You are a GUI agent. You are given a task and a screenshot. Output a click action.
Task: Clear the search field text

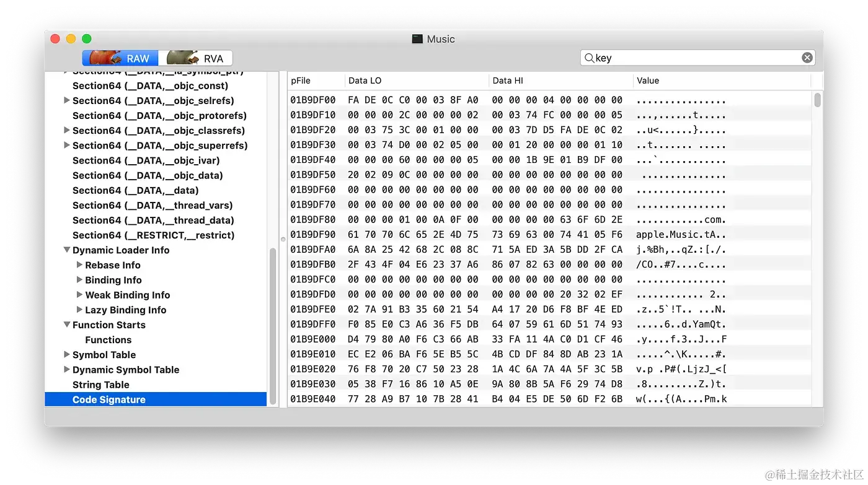(x=807, y=58)
